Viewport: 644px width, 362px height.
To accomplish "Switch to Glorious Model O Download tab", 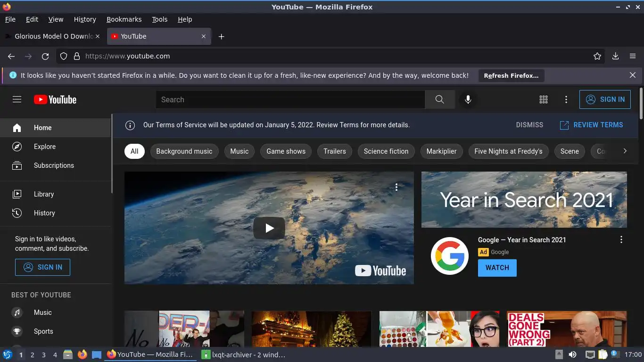I will click(x=52, y=36).
